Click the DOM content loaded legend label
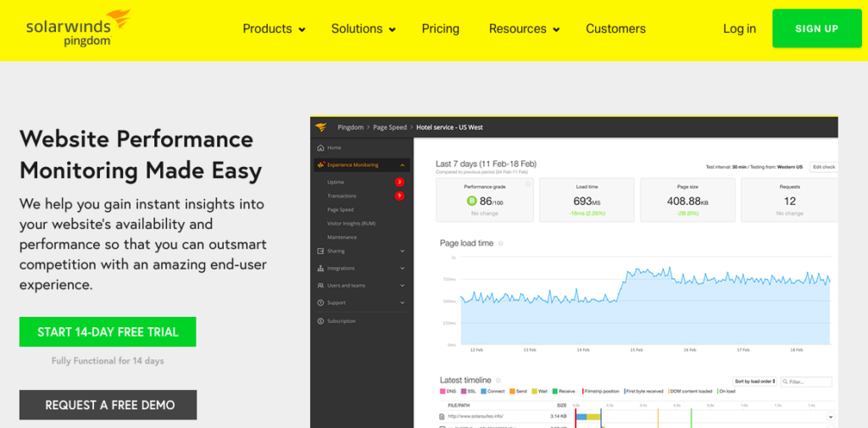Image resolution: width=868 pixels, height=428 pixels. tap(692, 391)
